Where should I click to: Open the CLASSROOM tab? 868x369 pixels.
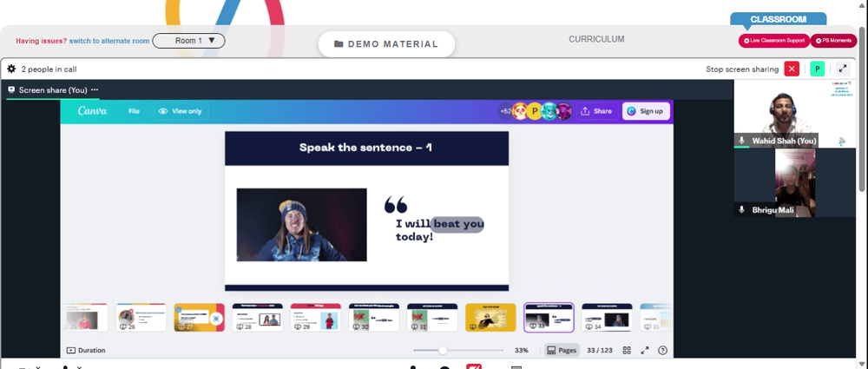[778, 19]
